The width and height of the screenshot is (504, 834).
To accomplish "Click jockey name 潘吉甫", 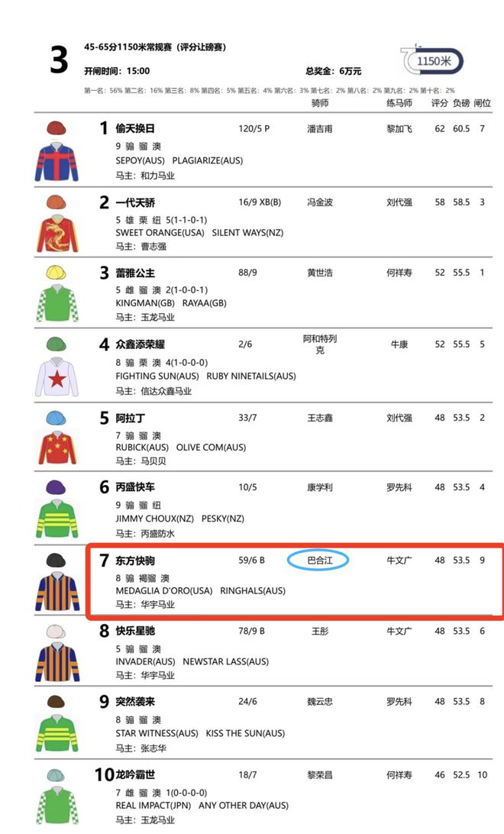I will [x=319, y=129].
